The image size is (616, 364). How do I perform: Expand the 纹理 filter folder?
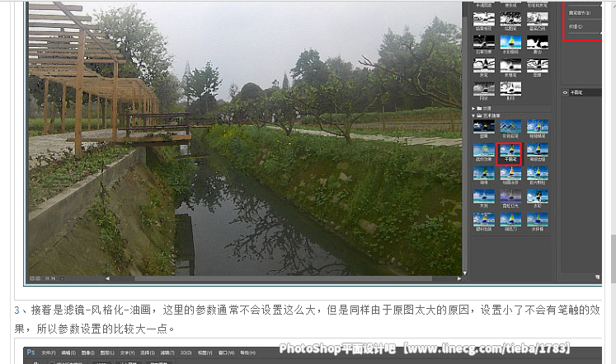[x=473, y=108]
